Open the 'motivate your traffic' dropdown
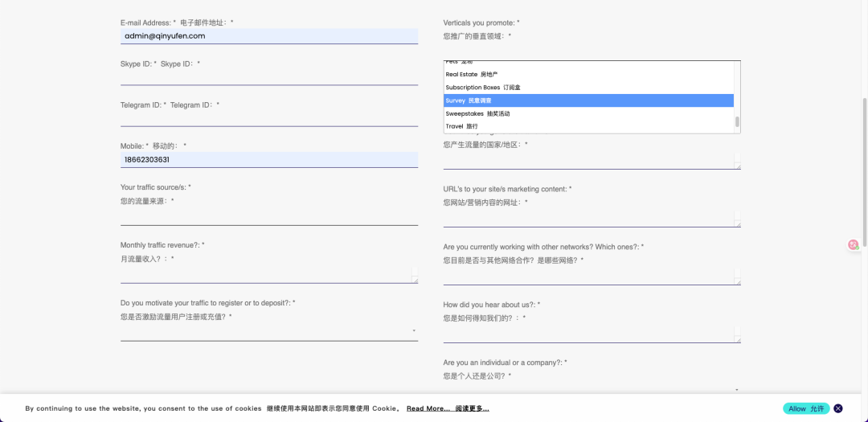Image resolution: width=868 pixels, height=422 pixels. coord(269,331)
